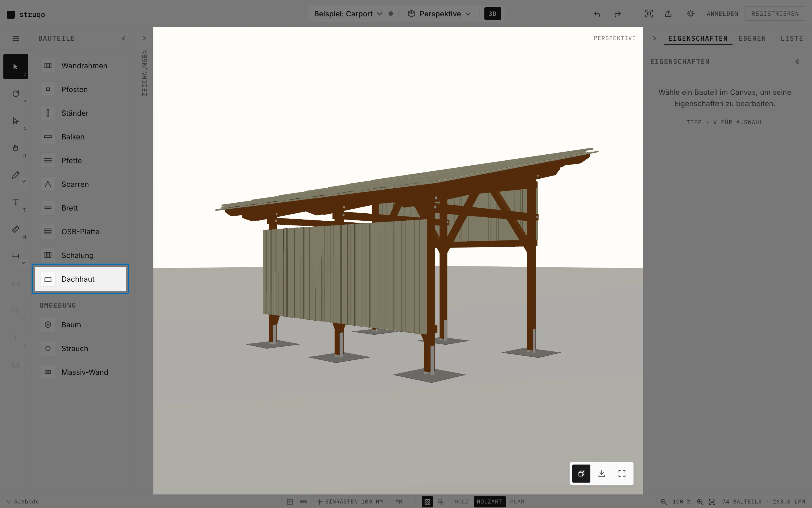Image resolution: width=812 pixels, height=508 pixels.
Task: Click the Anmelden link
Action: (722, 14)
